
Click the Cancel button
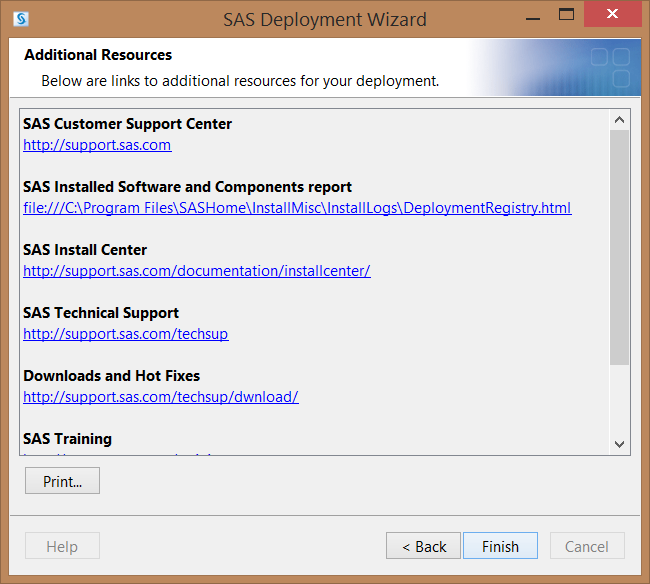pos(587,546)
